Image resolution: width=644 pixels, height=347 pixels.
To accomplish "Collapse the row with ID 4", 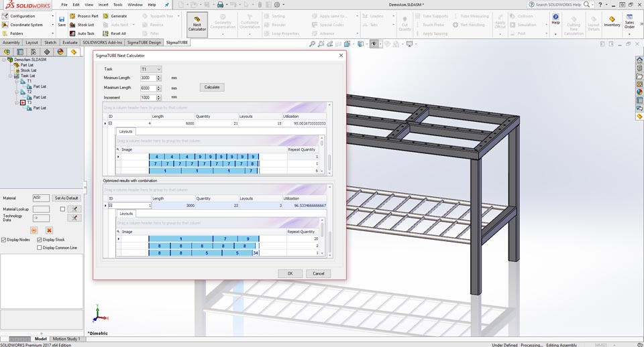I will 110,123.
